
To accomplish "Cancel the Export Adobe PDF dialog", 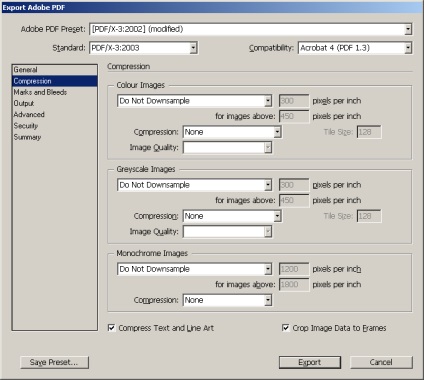I will point(381,362).
